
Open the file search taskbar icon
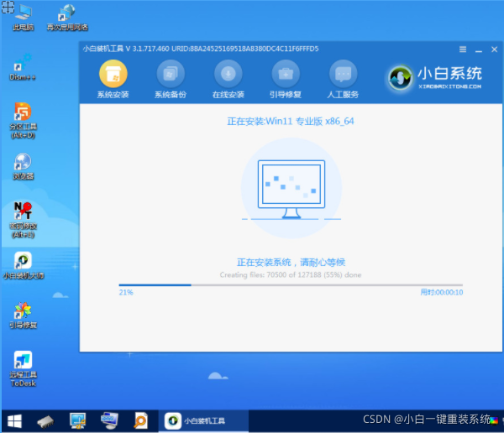tap(141, 420)
